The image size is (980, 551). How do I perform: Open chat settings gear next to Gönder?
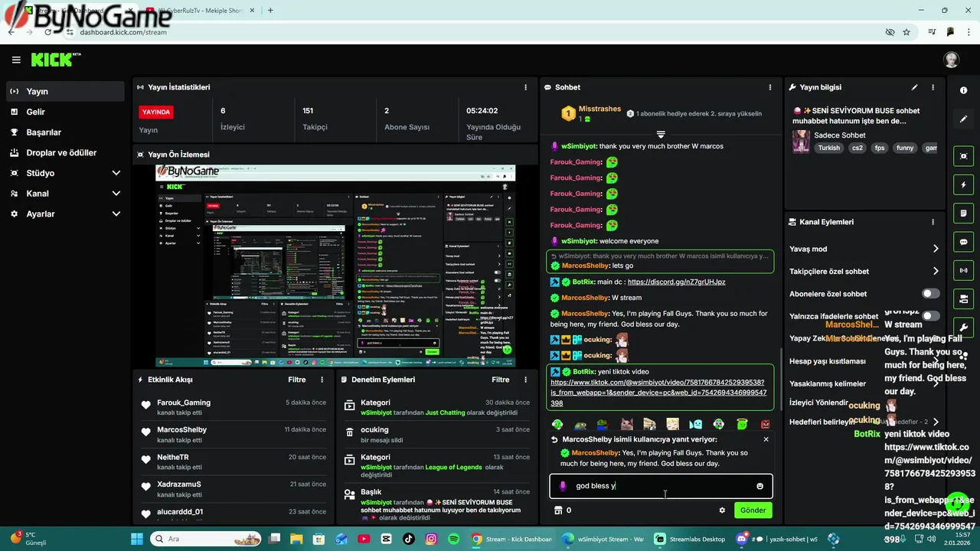pos(722,510)
